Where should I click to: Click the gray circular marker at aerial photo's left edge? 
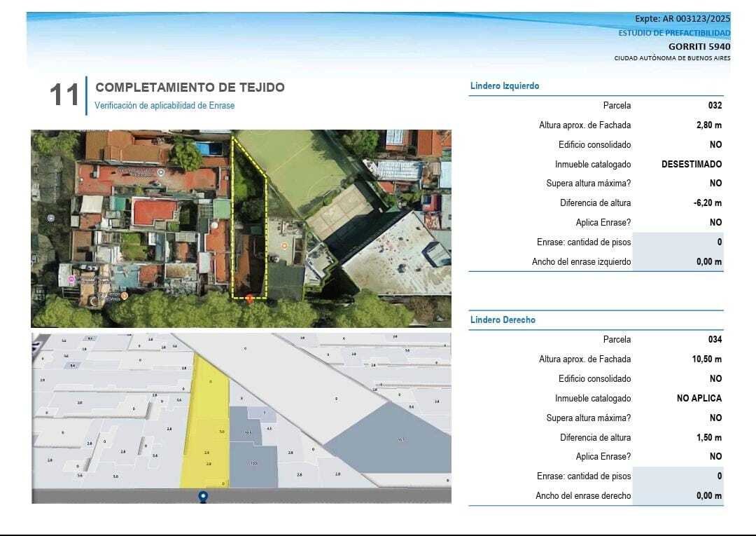click(x=50, y=218)
